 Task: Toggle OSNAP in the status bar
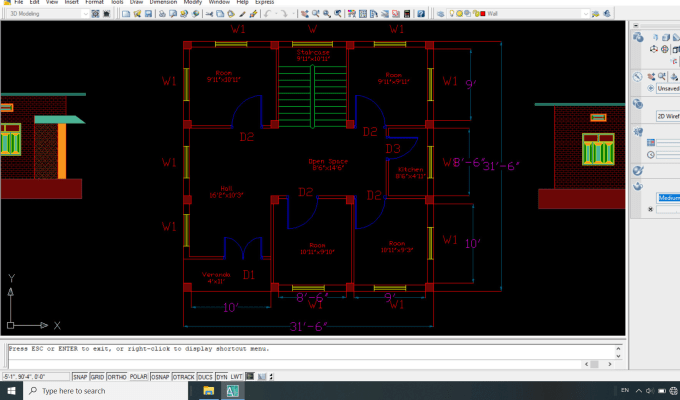(160, 377)
